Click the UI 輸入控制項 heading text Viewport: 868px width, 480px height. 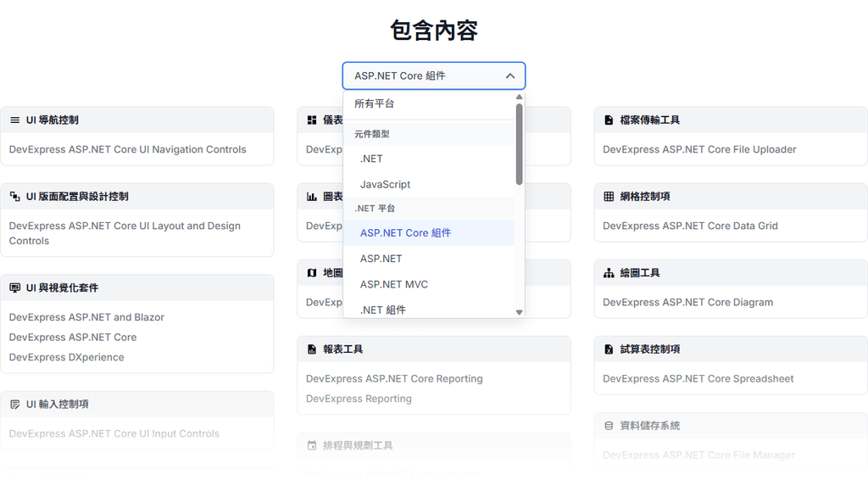[x=57, y=405]
